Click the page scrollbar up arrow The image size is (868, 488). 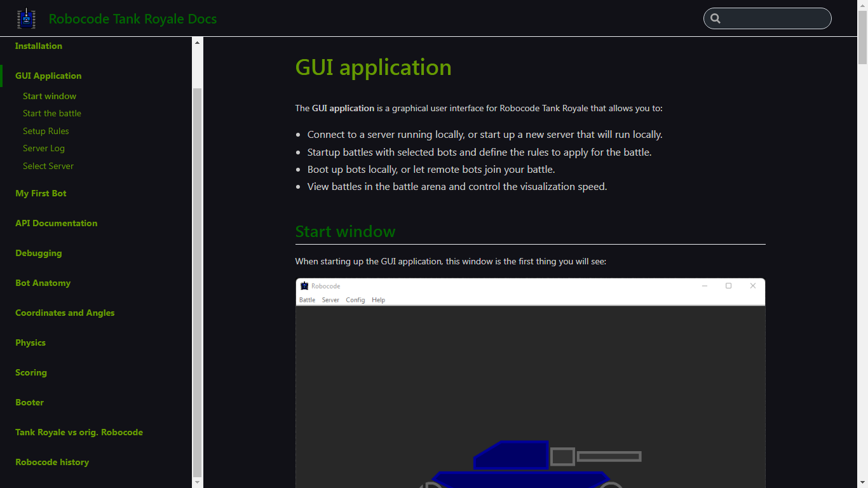click(862, 5)
